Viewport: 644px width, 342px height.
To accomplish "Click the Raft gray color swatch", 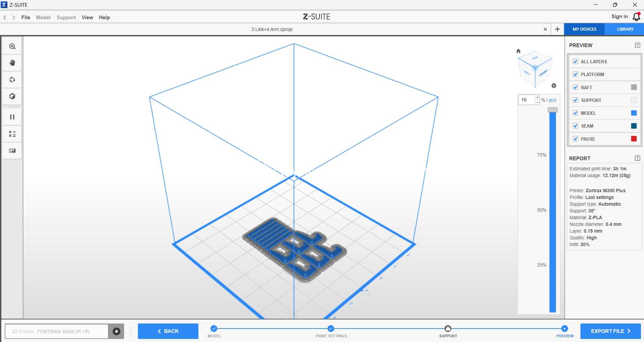I will pos(634,87).
